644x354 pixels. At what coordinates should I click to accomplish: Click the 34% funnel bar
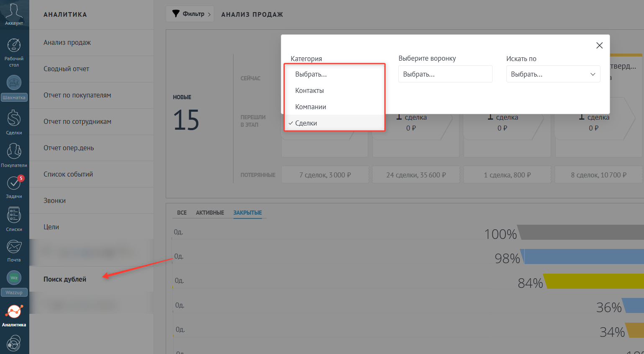[x=635, y=330]
